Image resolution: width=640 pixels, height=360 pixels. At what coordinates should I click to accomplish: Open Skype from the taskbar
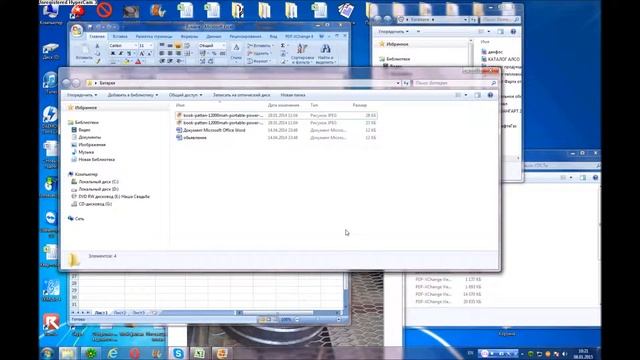click(x=178, y=353)
